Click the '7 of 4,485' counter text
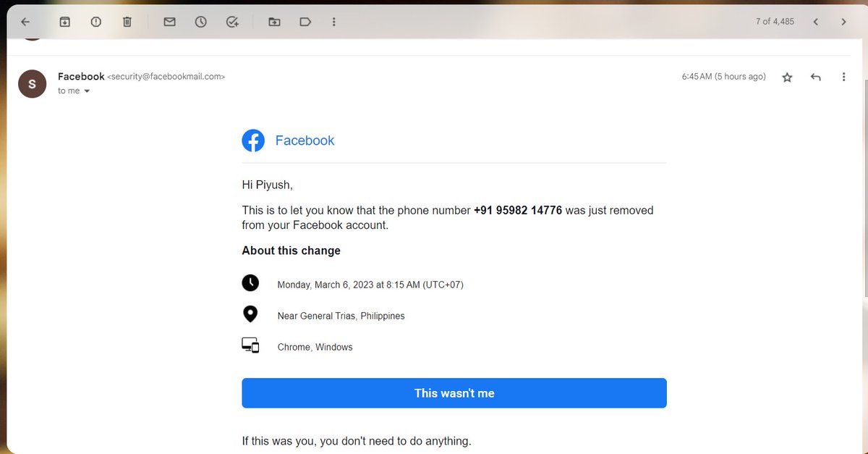 click(x=775, y=22)
